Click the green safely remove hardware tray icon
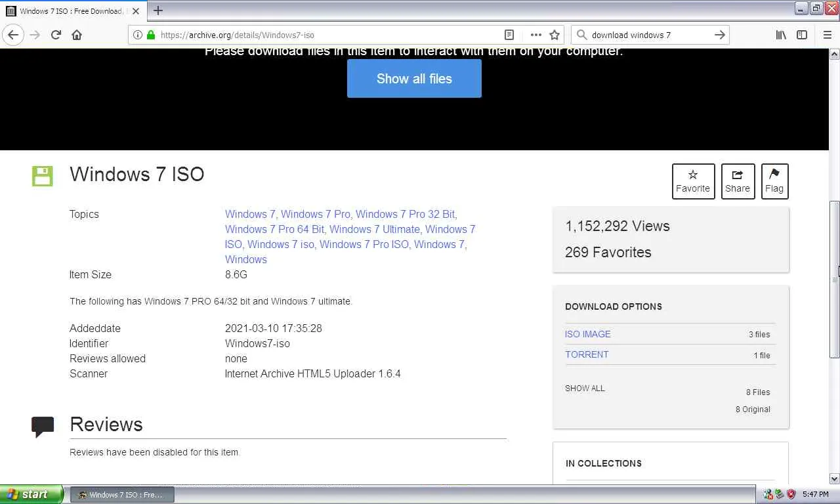This screenshot has height=504, width=840. click(780, 494)
